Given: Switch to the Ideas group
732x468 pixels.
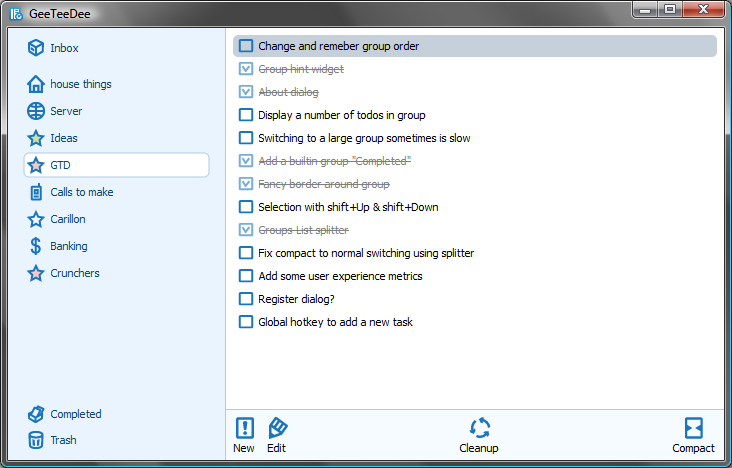Looking at the screenshot, I should [x=64, y=138].
